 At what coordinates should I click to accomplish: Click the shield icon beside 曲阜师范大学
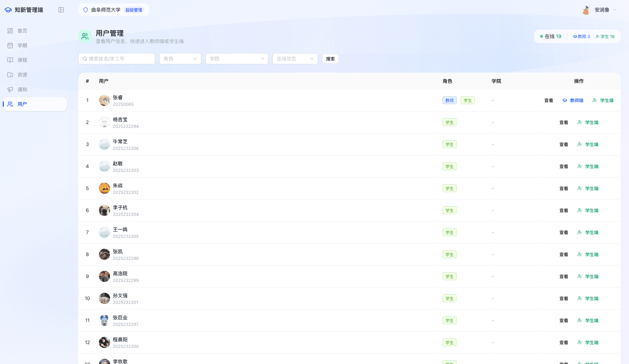pyautogui.click(x=86, y=10)
